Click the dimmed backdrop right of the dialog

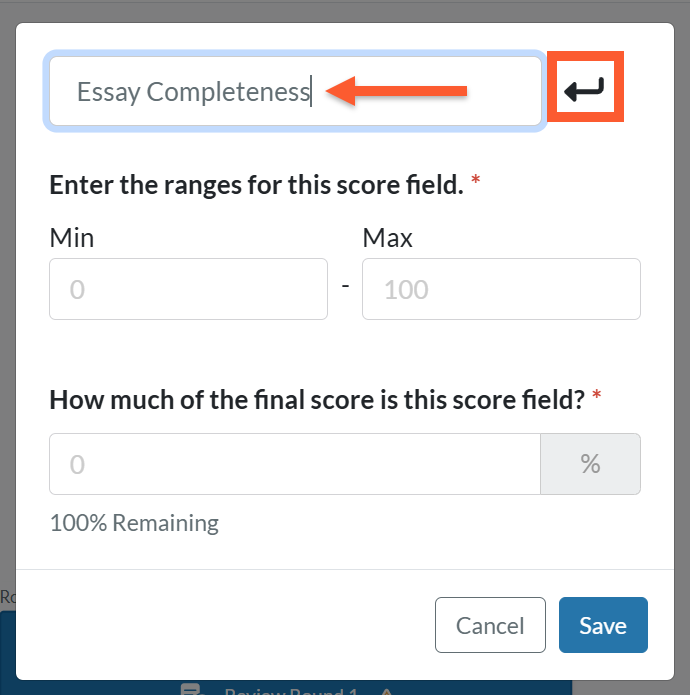pyautogui.click(x=682, y=310)
